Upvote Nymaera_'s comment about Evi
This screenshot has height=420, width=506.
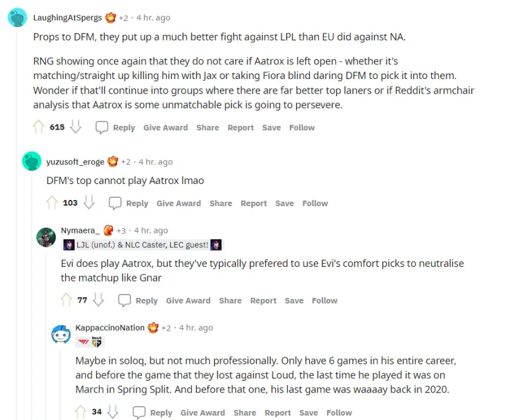66,300
